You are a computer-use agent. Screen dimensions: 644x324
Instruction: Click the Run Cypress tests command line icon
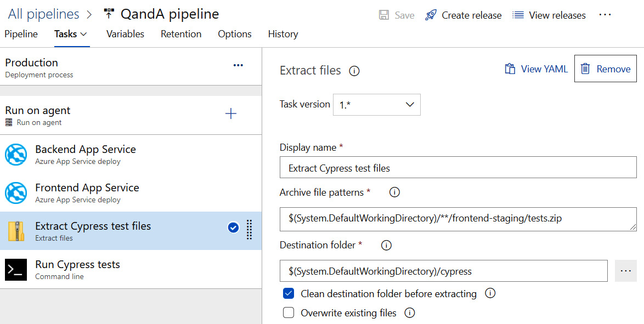coord(15,269)
